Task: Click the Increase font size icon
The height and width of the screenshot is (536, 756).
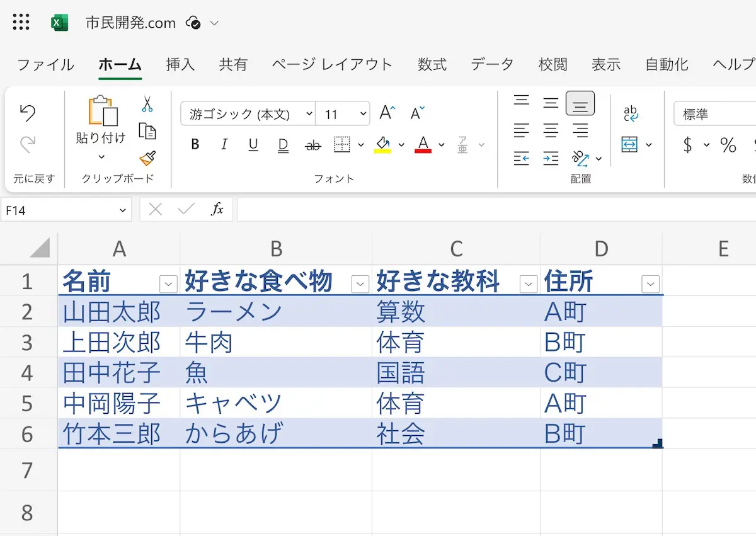Action: pos(387,113)
